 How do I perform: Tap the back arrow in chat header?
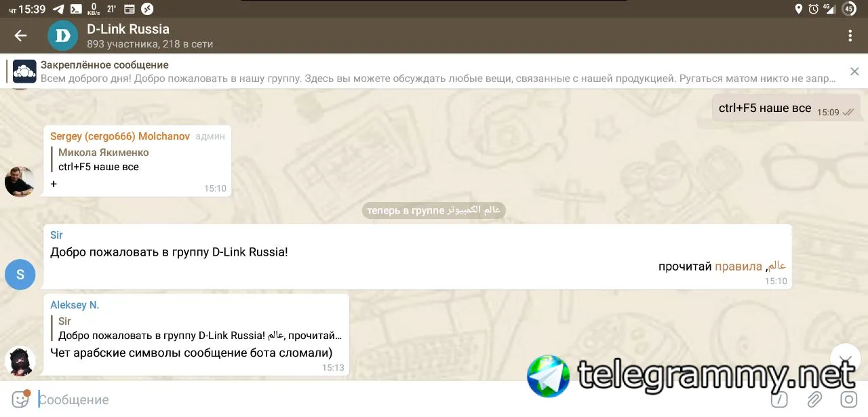coord(20,36)
